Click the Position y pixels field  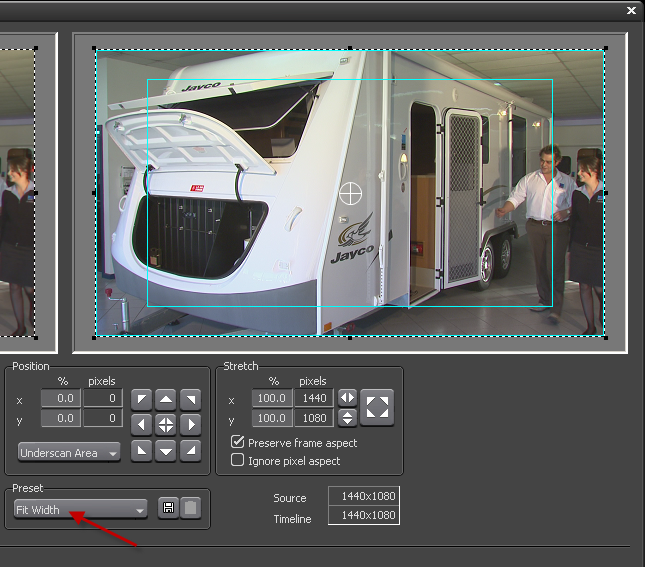(x=103, y=418)
